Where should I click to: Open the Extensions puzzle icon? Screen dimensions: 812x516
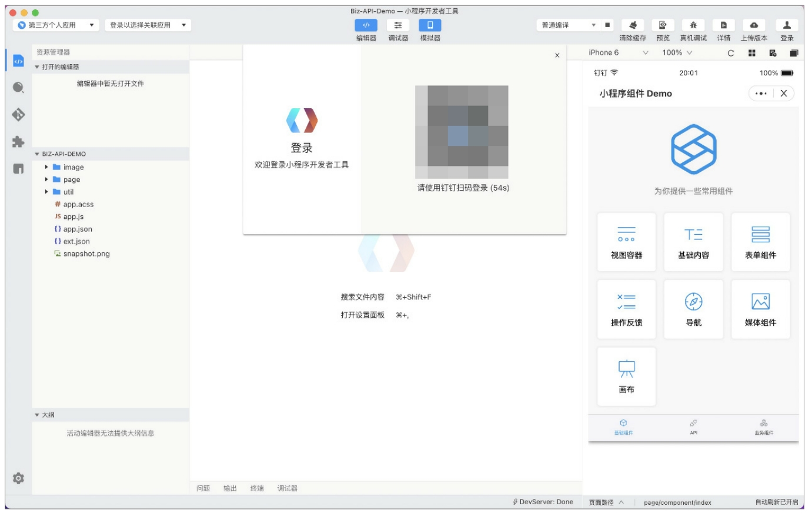point(18,142)
